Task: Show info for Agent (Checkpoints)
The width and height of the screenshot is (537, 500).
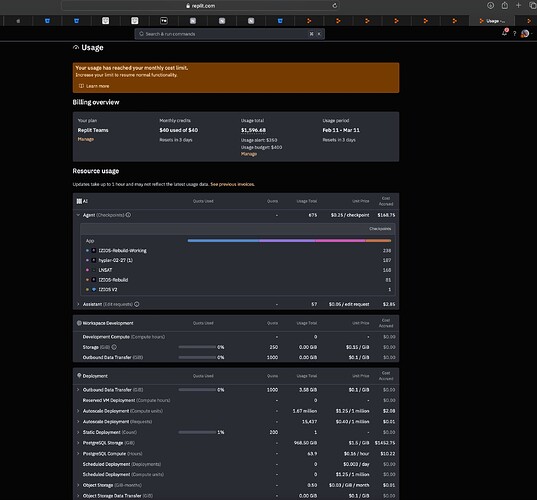Action: (128, 215)
